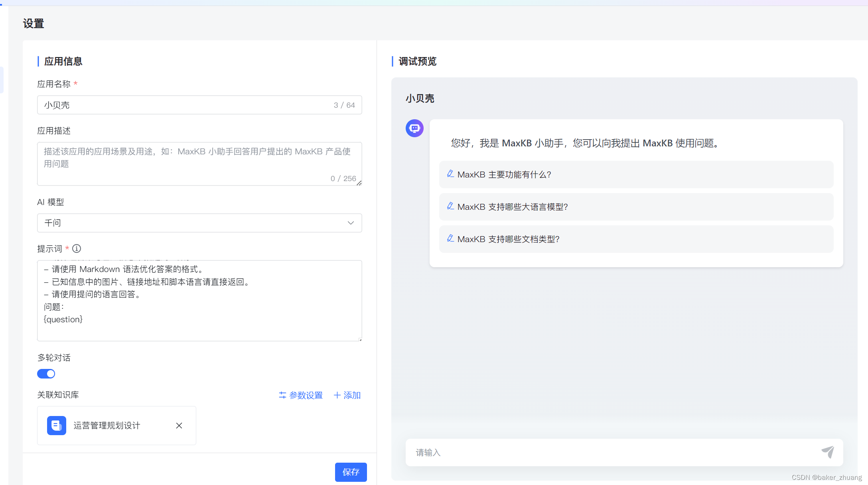868x485 pixels.
Task: Click the 参数设置 sliders icon
Action: (x=282, y=395)
